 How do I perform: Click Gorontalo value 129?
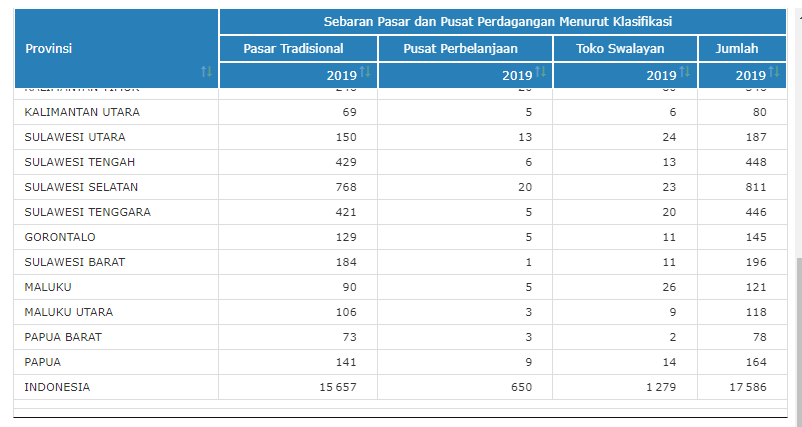click(346, 237)
